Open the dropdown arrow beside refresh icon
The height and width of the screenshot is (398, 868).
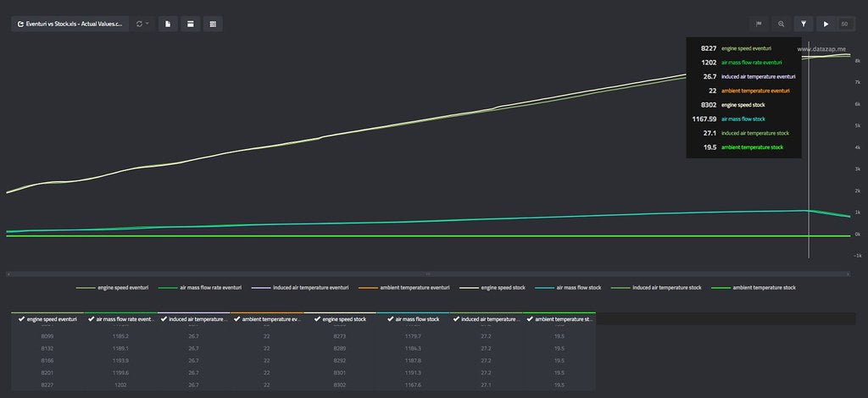pyautogui.click(x=147, y=25)
